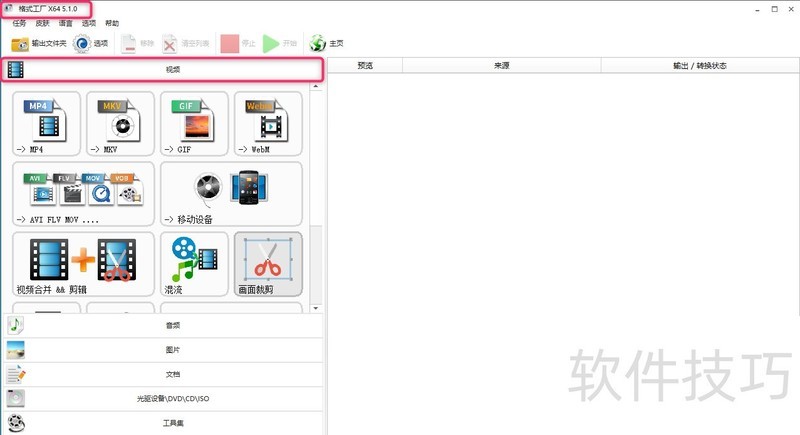This screenshot has width=800, height=435.
Task: Expand the 工具集 toolset category
Action: (x=163, y=423)
